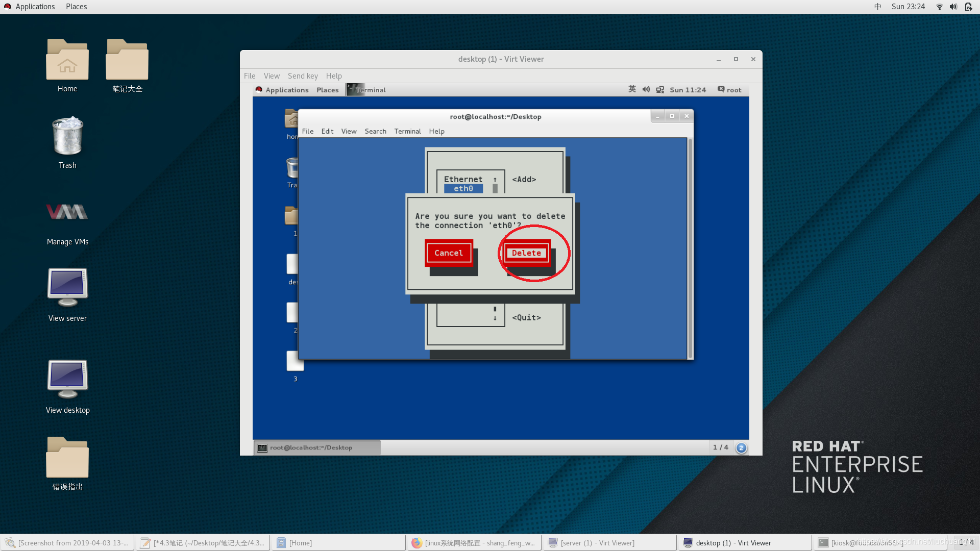Image resolution: width=980 pixels, height=551 pixels.
Task: Minimize the guest terminal window
Action: [657, 116]
